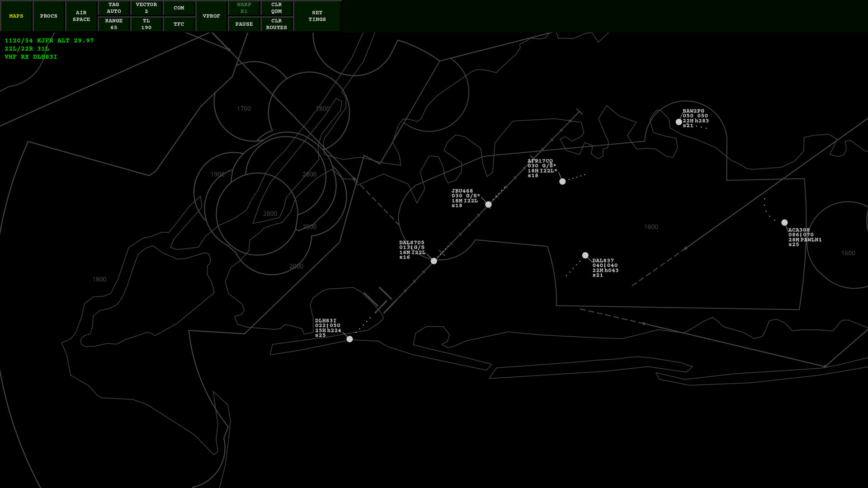
Task: Click h283 heading in BAW2PG tag
Action: click(702, 121)
